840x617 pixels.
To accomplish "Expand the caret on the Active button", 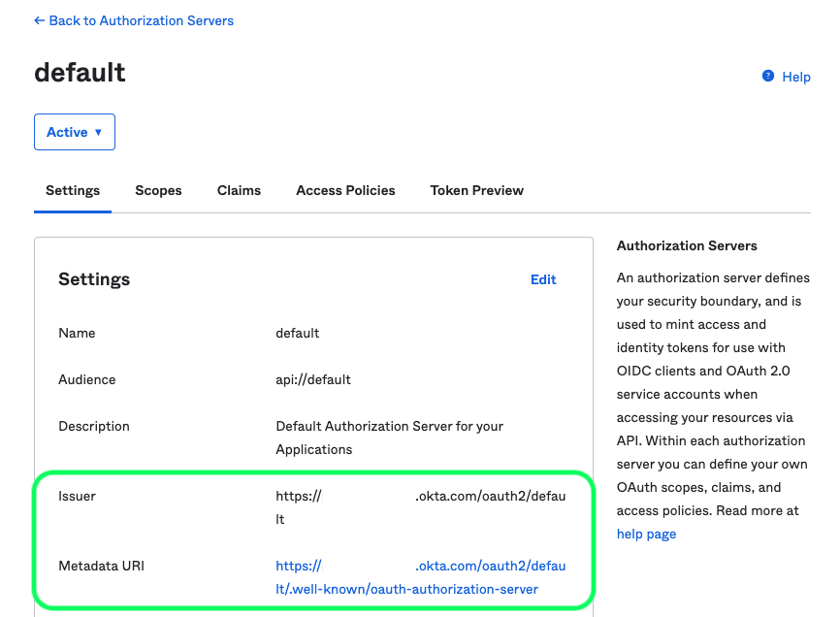I will (96, 131).
